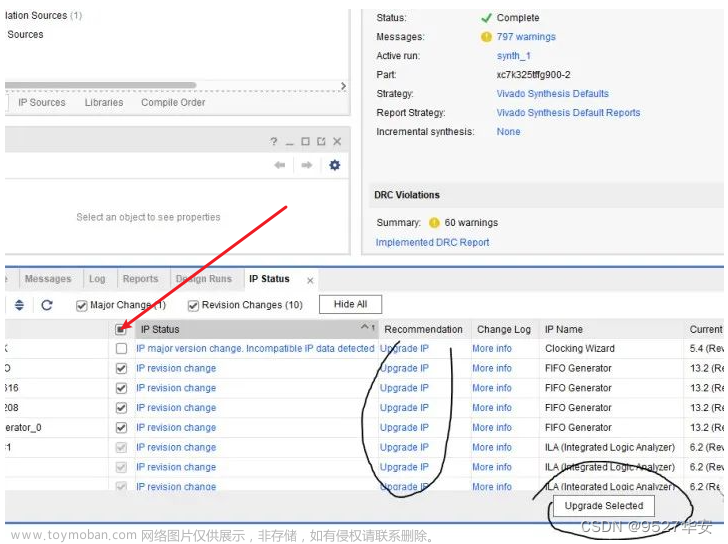This screenshot has height=544, width=728.
Task: Open the properties panel help question mark
Action: pos(273,141)
